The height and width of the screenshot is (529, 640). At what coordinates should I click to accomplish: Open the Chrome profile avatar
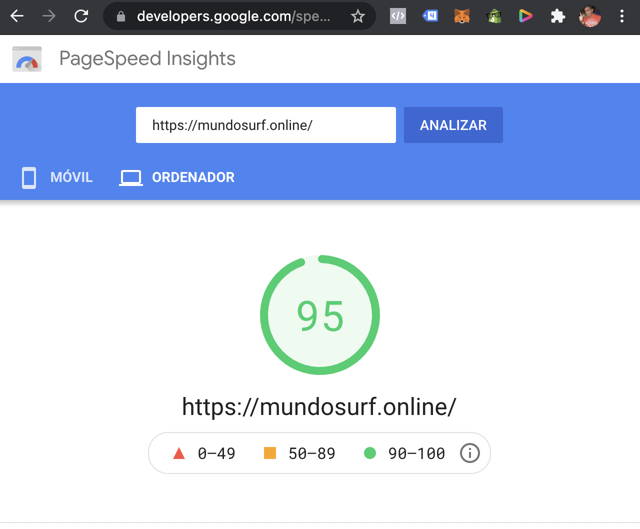[590, 16]
